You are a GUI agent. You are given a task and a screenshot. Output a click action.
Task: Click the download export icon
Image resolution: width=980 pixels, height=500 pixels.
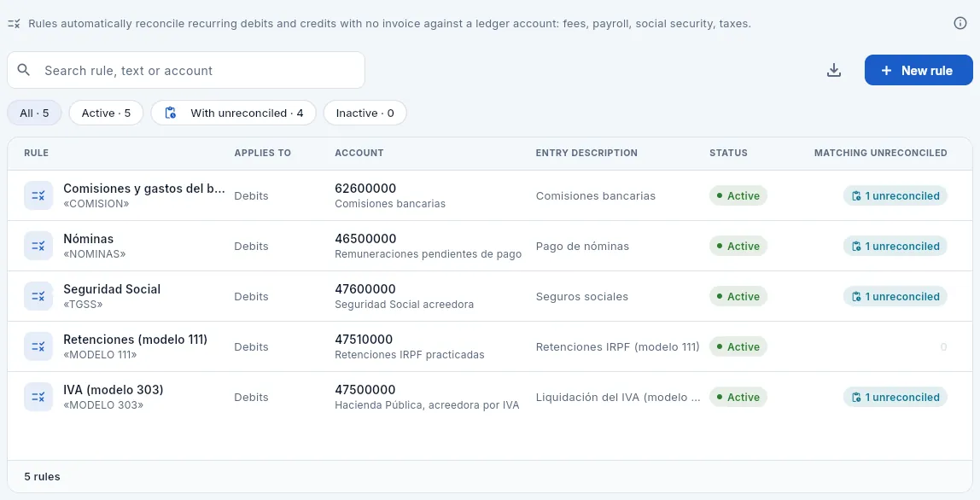click(x=834, y=70)
